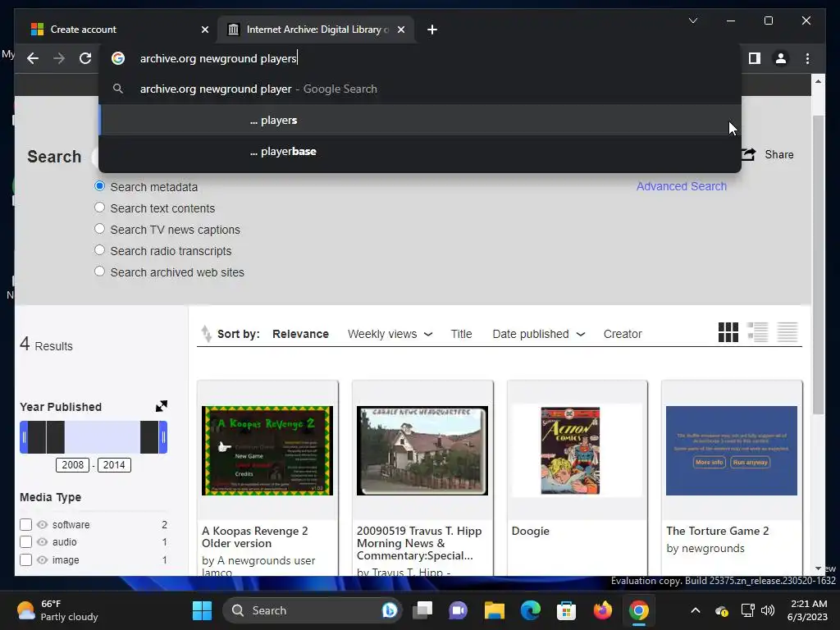Viewport: 840px width, 630px height.
Task: Go back using the browser back arrow
Action: click(33, 58)
